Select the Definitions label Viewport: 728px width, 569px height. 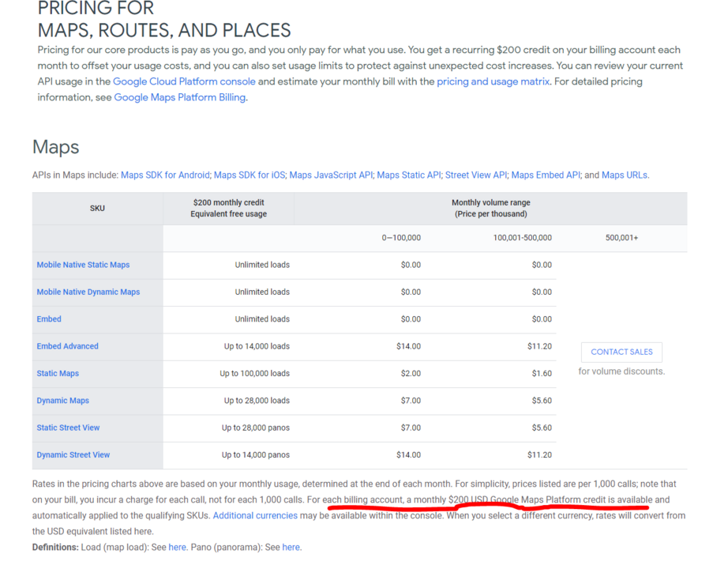click(55, 547)
